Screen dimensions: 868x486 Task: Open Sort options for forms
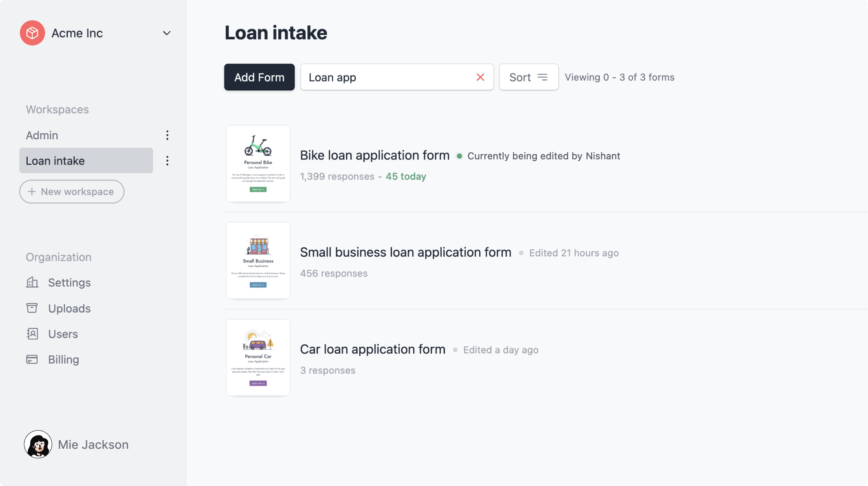tap(528, 77)
